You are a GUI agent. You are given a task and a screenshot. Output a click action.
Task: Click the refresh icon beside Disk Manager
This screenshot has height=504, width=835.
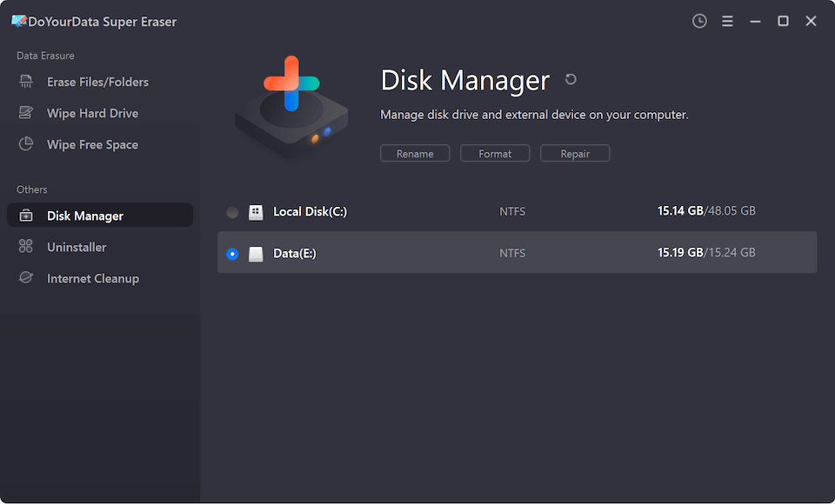[571, 79]
